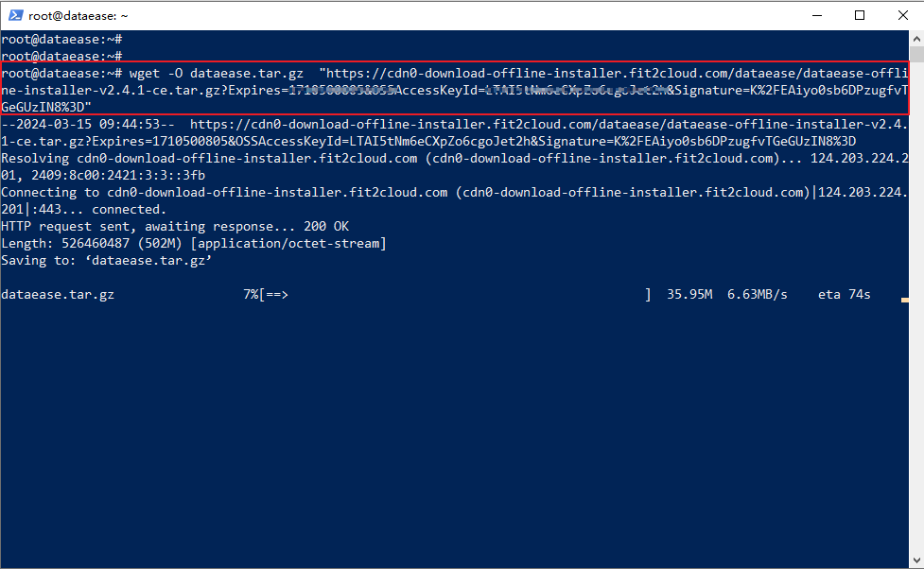Click the eta 74s remaining time

844,294
